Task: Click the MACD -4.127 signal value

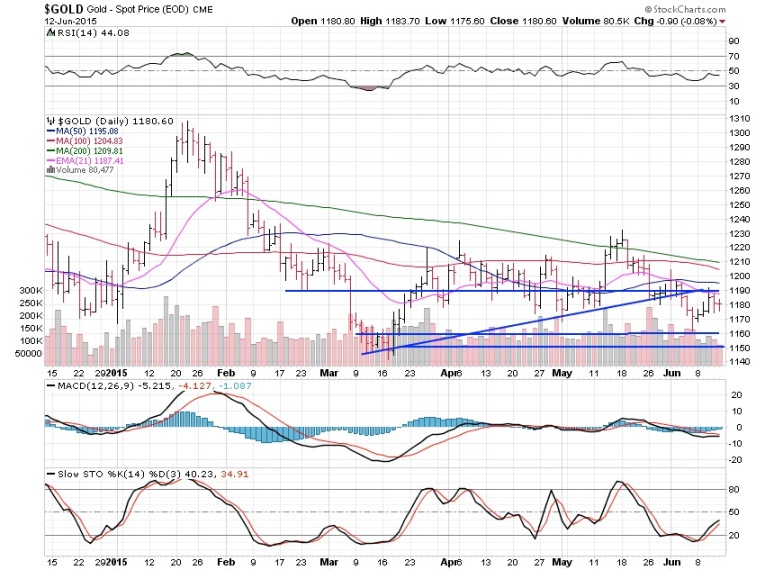Action: (x=194, y=386)
